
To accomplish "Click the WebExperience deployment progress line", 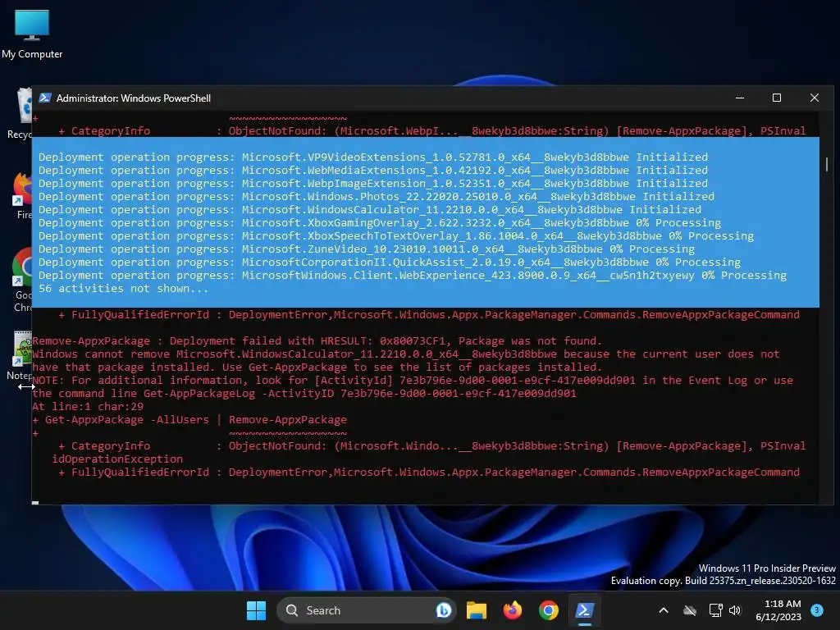I will 413,275.
